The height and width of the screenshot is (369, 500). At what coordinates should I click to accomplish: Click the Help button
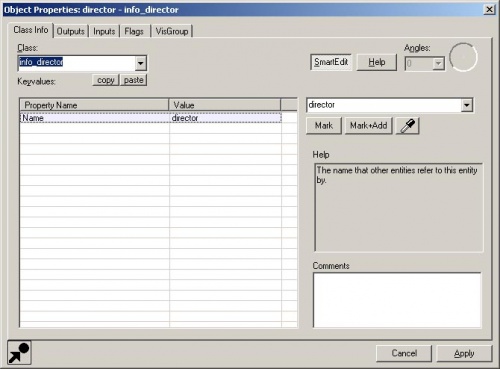(x=377, y=62)
